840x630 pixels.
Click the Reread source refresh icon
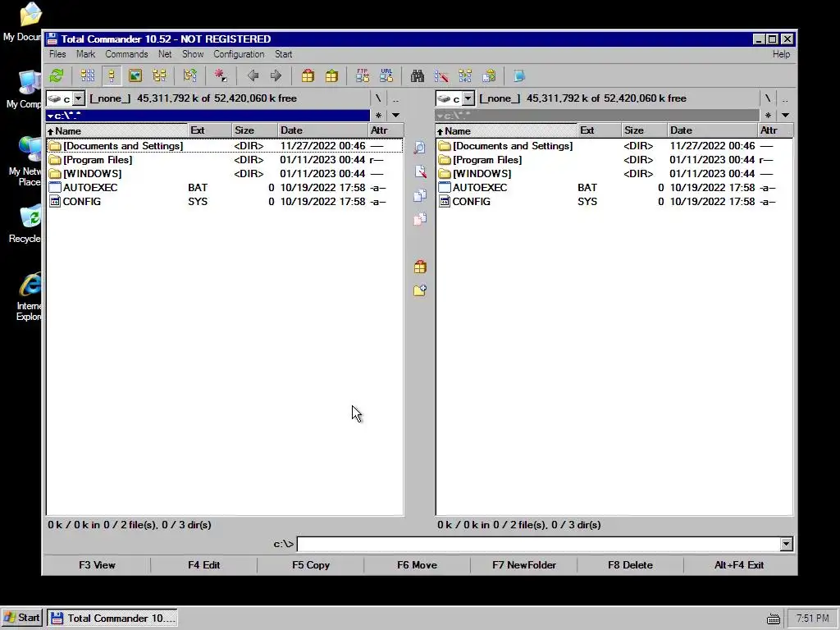tap(57, 75)
